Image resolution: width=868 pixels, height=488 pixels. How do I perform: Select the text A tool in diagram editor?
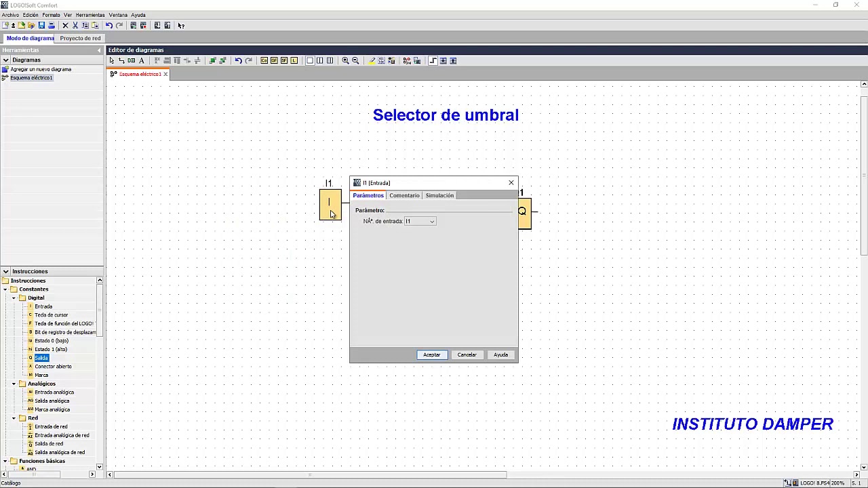point(142,60)
